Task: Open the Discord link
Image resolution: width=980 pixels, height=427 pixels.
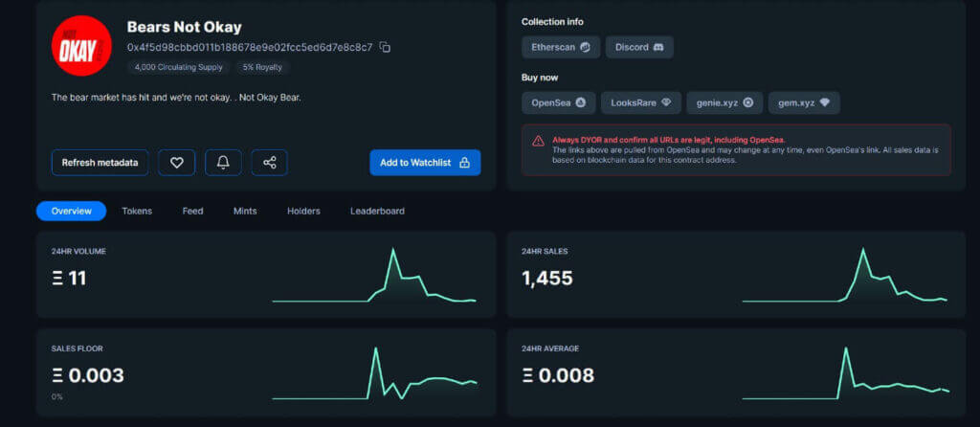Action: point(639,47)
